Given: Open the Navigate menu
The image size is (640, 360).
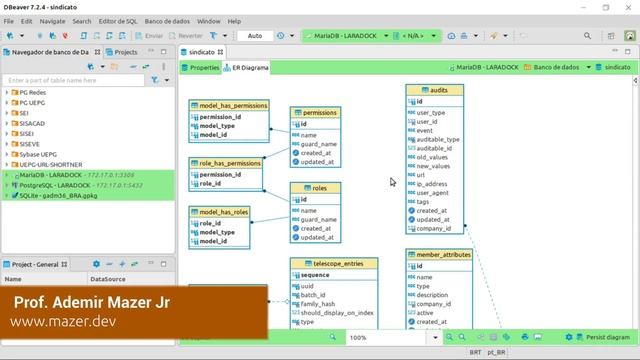Looking at the screenshot, I should pos(52,21).
